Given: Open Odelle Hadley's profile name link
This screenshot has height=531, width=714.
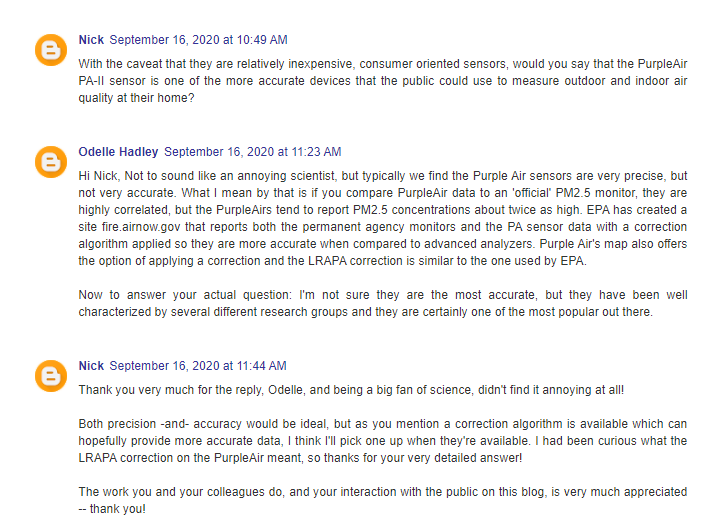Looking at the screenshot, I should (118, 152).
